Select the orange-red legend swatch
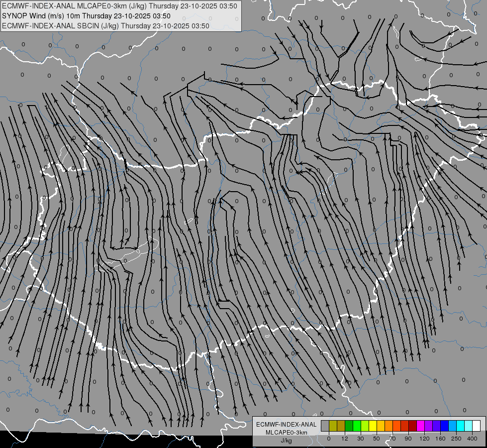The height and width of the screenshot is (448, 487). coord(396,426)
